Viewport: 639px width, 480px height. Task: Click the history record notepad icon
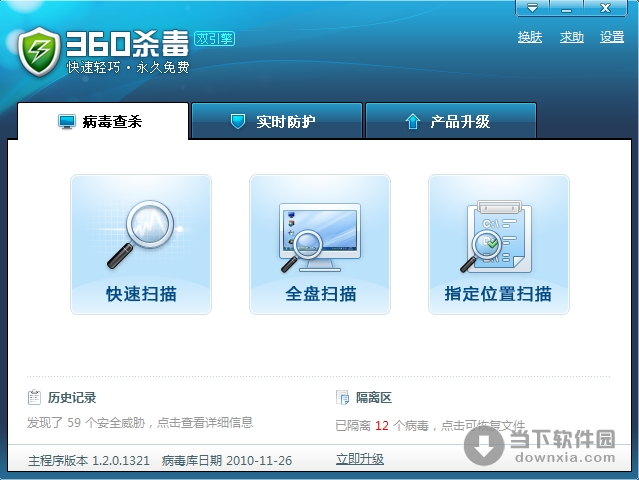click(x=34, y=397)
